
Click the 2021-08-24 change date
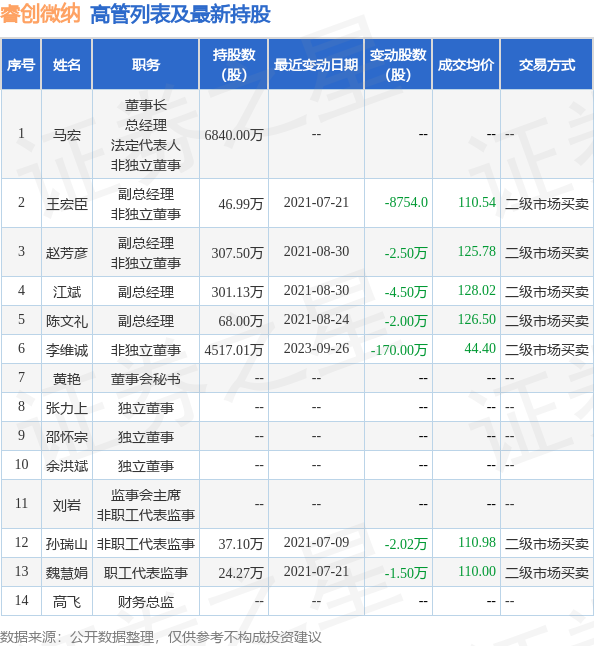(x=316, y=319)
